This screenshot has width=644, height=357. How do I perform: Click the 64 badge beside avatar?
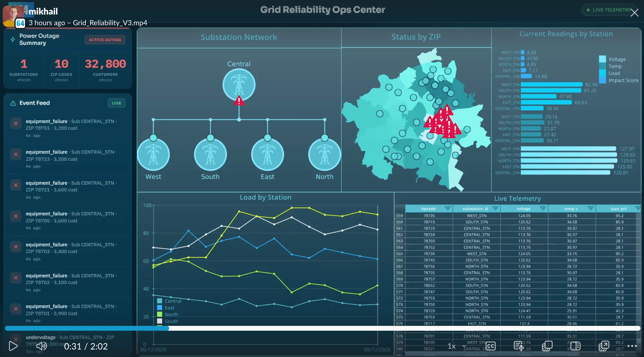[x=20, y=23]
